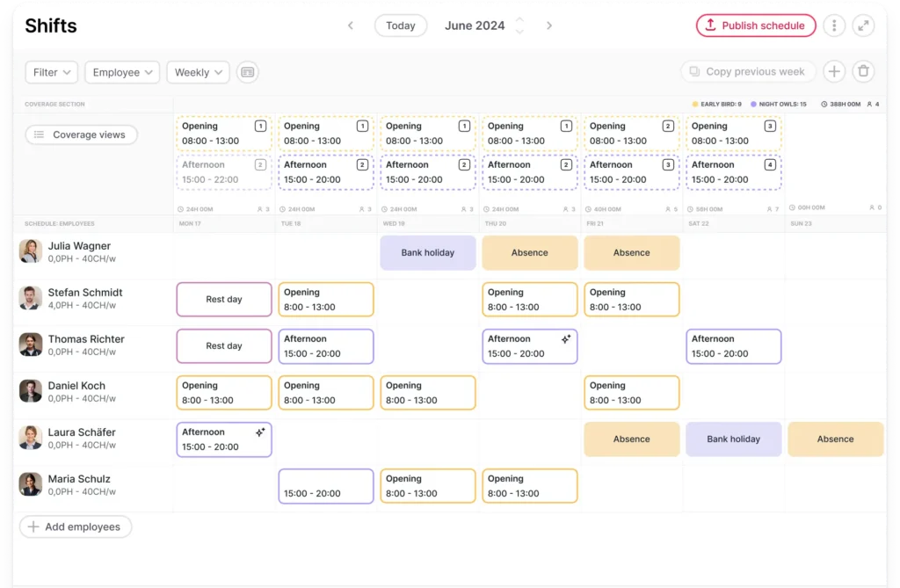This screenshot has width=900, height=588.
Task: Select Monday Afternoon 15:00 - 22:00 coverage slot
Action: click(x=224, y=171)
